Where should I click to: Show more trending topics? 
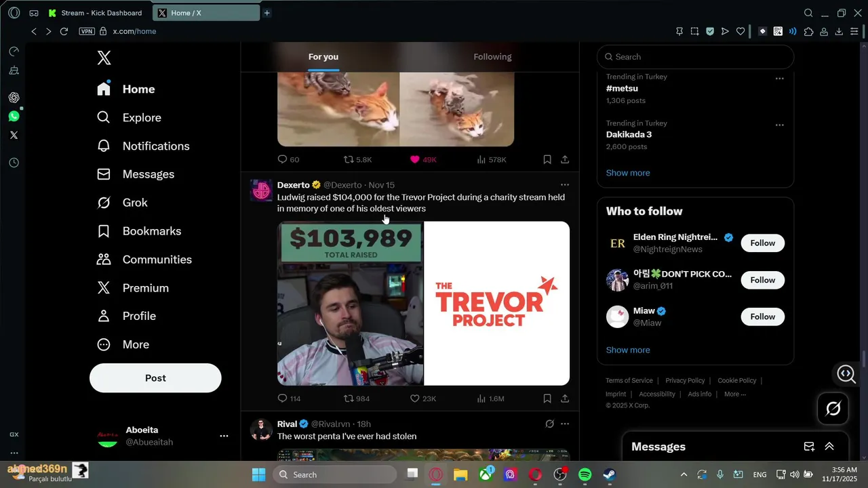(628, 173)
